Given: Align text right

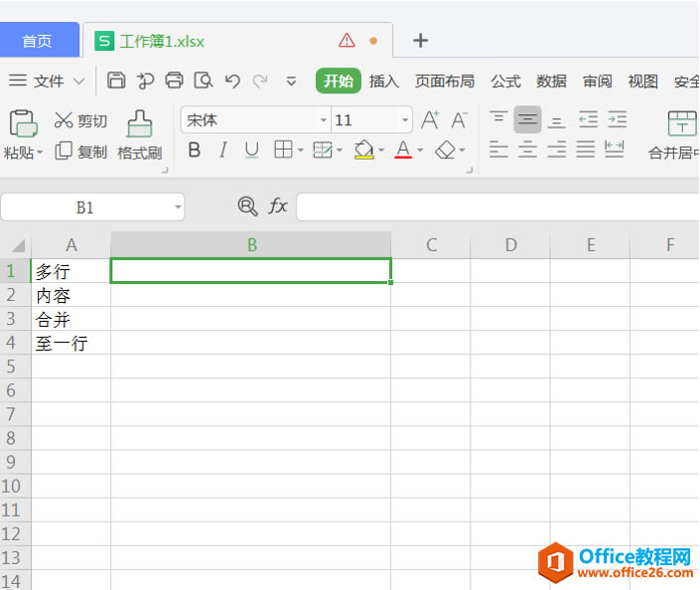Looking at the screenshot, I should [556, 149].
